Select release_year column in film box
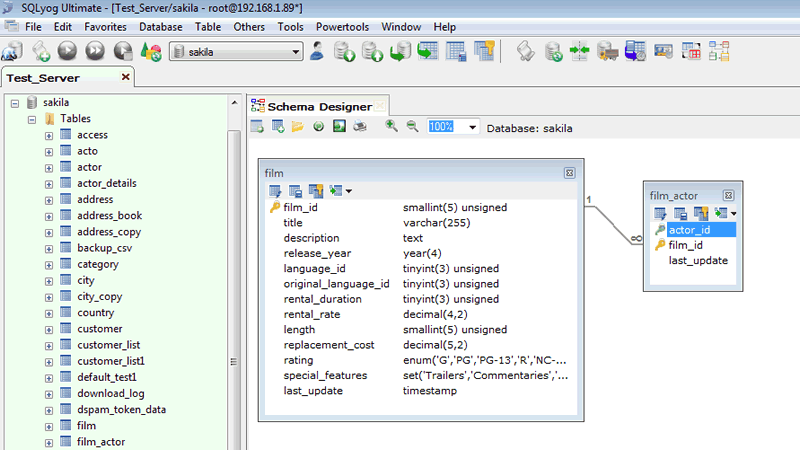 coord(317,254)
